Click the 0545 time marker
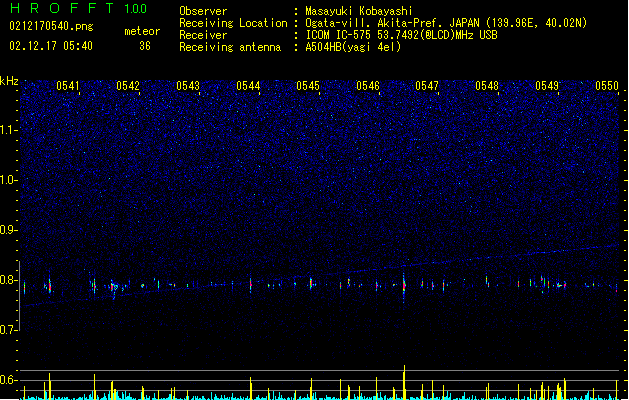 308,86
